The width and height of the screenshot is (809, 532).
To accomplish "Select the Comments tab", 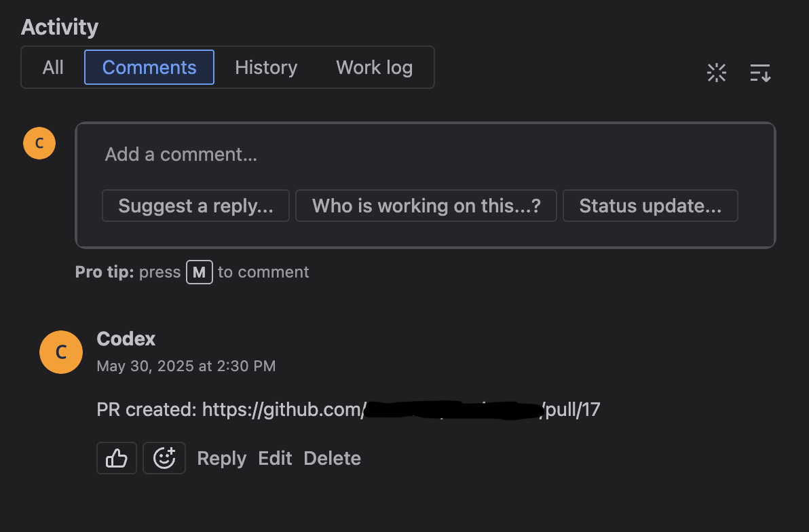I will pyautogui.click(x=149, y=67).
